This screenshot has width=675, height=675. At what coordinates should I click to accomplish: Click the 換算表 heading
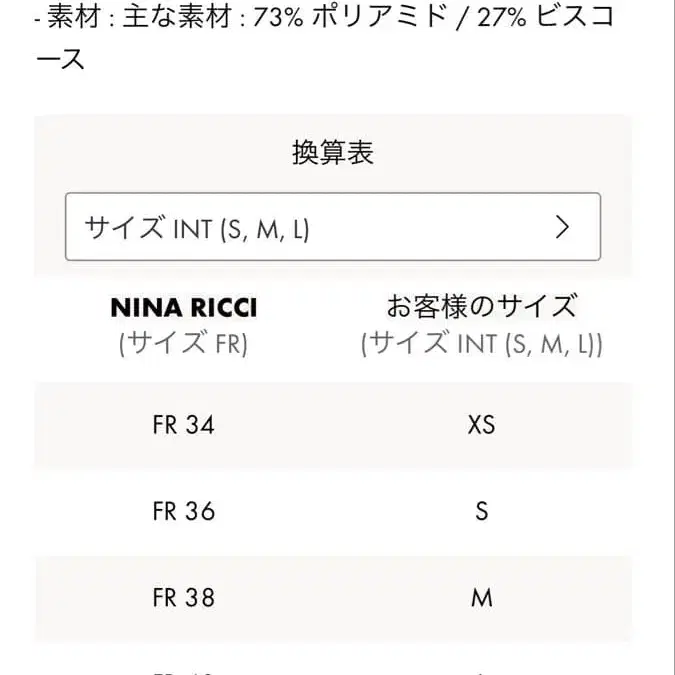click(x=333, y=153)
